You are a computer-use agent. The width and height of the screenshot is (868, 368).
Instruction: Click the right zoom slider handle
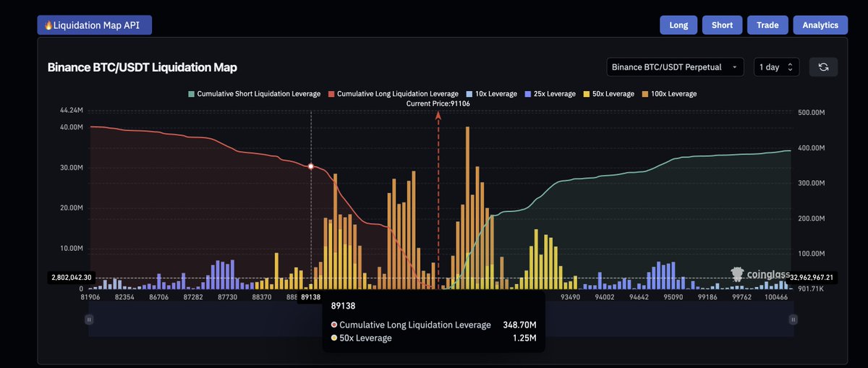click(793, 320)
